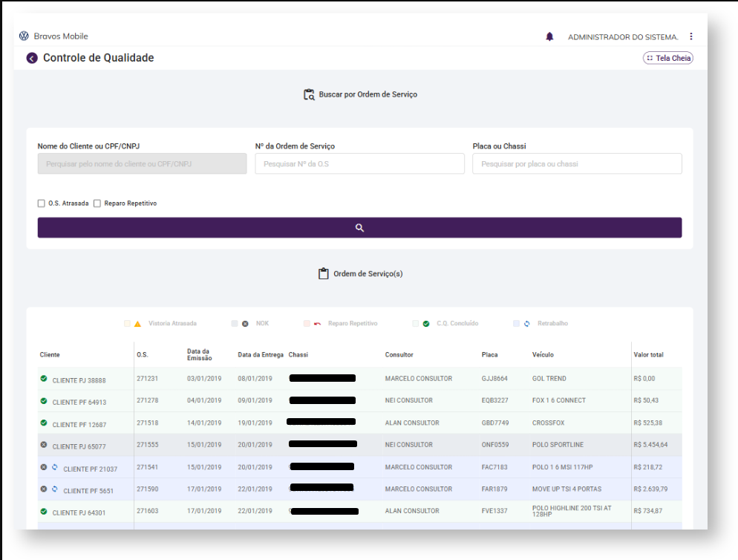Click the Volkswagen logo icon
Image resolution: width=738 pixels, height=560 pixels.
click(24, 36)
